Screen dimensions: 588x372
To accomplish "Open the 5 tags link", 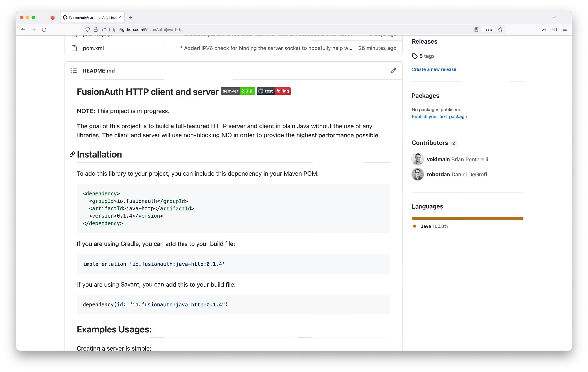I will (x=423, y=56).
